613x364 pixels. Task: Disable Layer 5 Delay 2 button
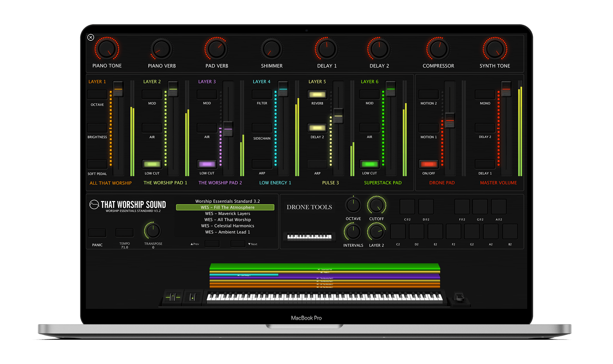pyautogui.click(x=317, y=128)
